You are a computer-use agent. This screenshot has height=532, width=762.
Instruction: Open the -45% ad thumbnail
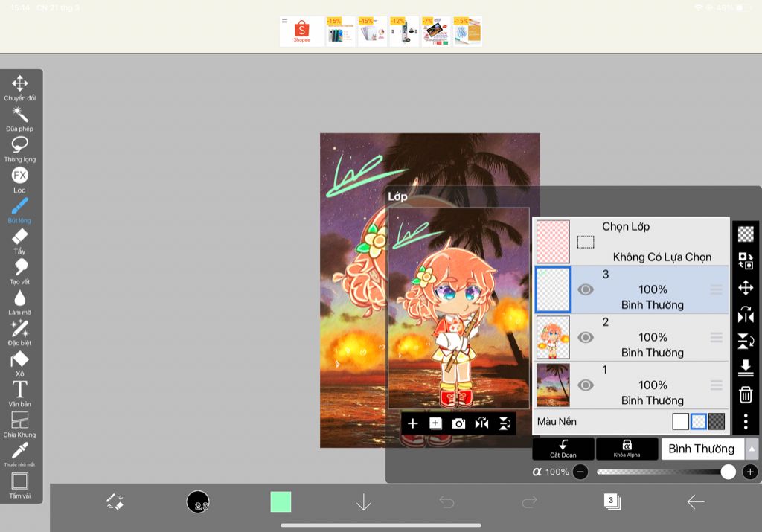372,31
